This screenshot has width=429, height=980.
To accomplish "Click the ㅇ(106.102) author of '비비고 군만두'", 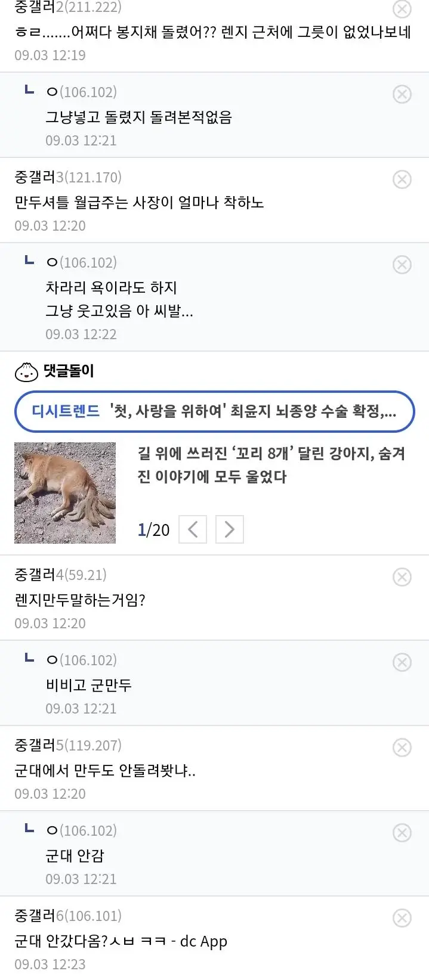I will (82, 660).
